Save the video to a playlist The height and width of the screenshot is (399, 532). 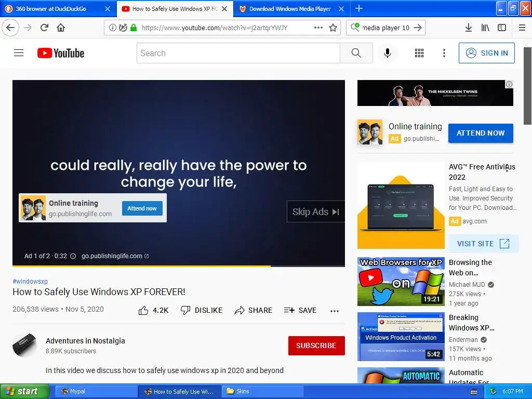300,310
